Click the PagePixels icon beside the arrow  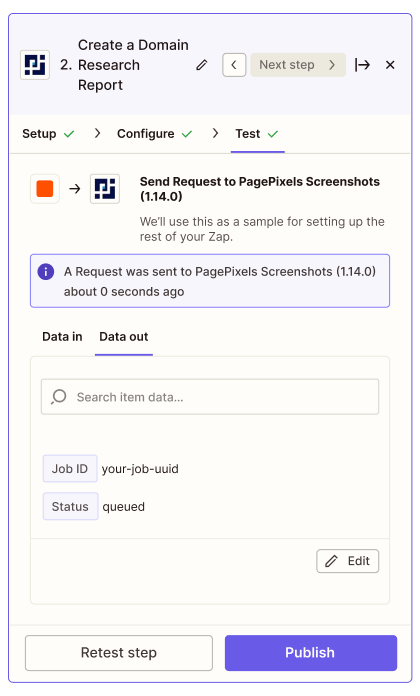point(105,189)
